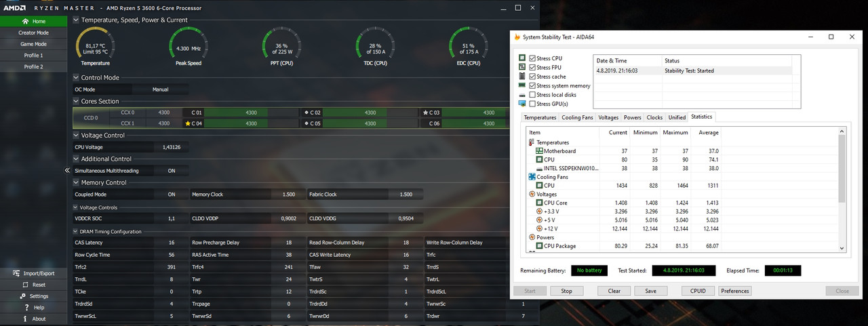The width and height of the screenshot is (868, 326).
Task: Click the About info icon
Action: point(25,319)
